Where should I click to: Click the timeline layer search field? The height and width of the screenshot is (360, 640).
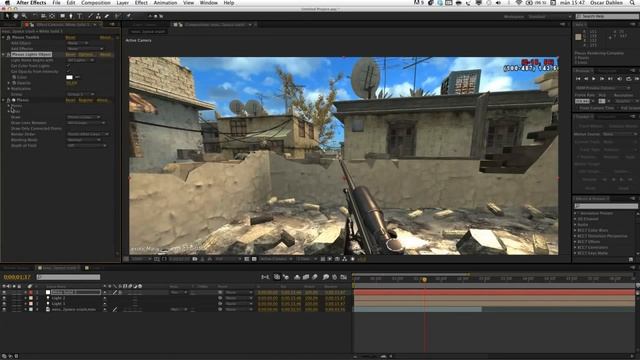[68, 277]
